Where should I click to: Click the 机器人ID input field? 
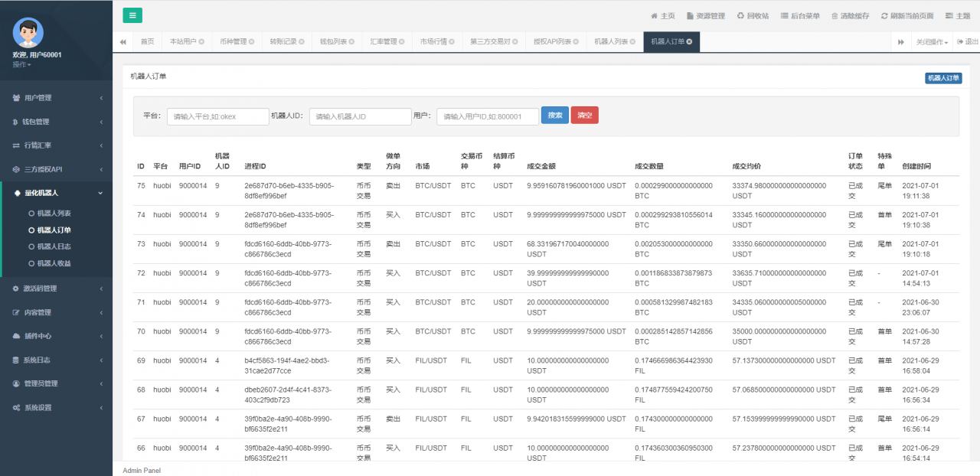(360, 116)
